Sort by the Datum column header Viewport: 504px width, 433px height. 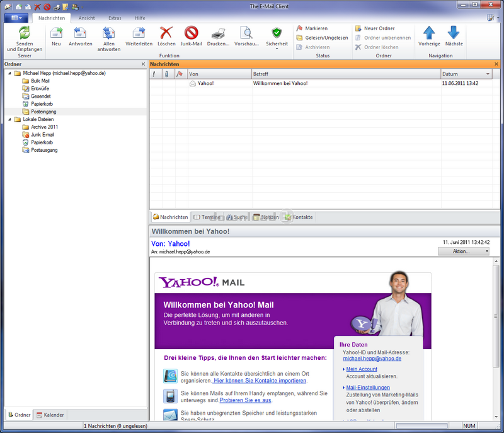(x=466, y=74)
